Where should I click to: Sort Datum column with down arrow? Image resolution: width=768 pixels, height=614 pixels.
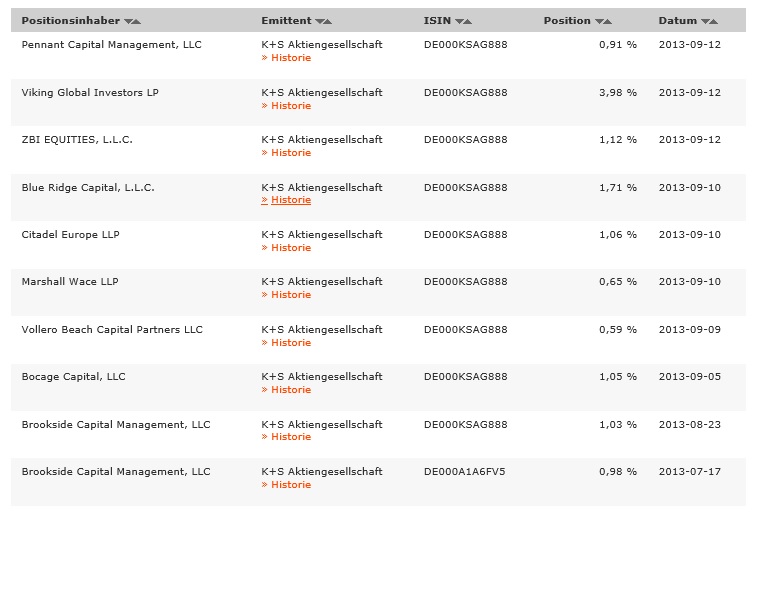[x=705, y=21]
